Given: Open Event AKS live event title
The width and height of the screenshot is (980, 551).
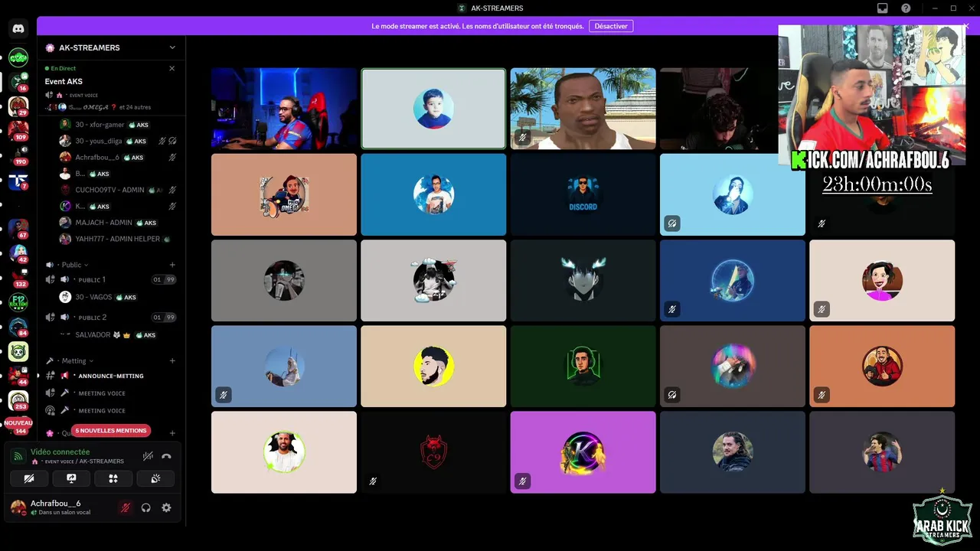Looking at the screenshot, I should click(64, 81).
